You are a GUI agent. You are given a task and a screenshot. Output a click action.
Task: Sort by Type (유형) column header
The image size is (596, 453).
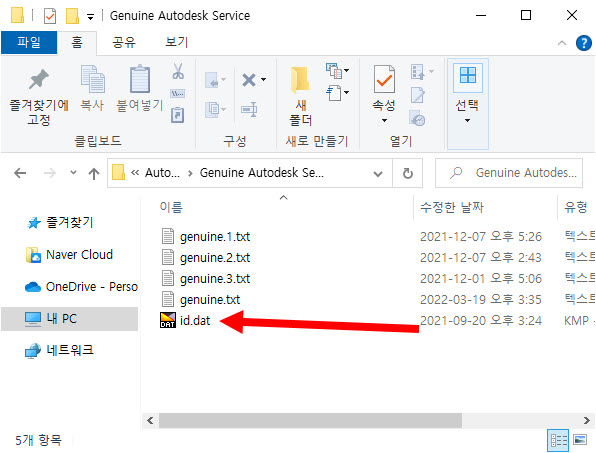pos(576,207)
